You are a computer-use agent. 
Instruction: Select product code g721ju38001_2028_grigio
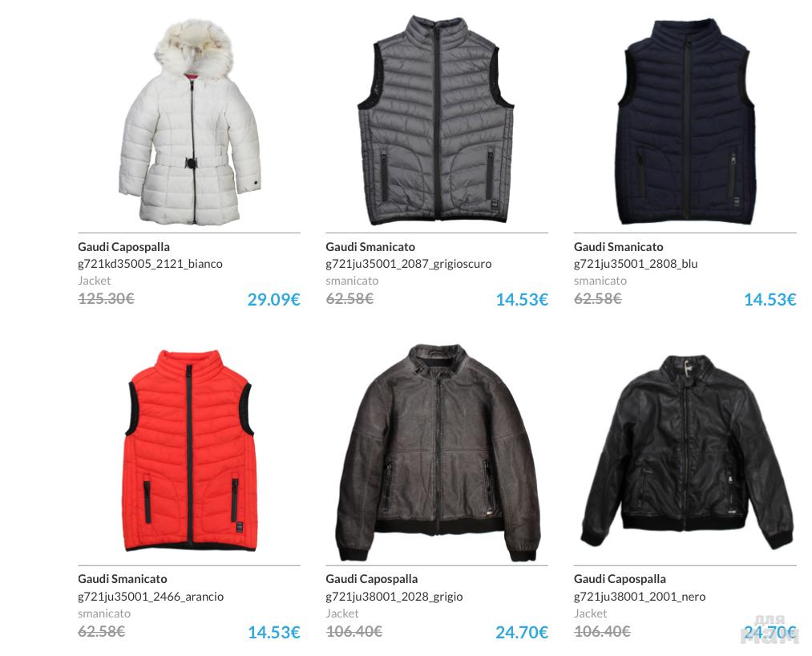394,597
